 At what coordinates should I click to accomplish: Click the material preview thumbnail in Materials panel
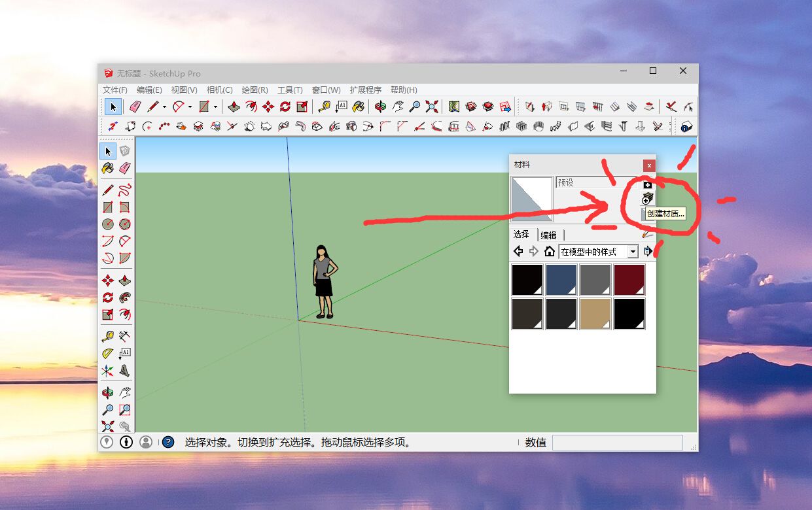tap(531, 199)
